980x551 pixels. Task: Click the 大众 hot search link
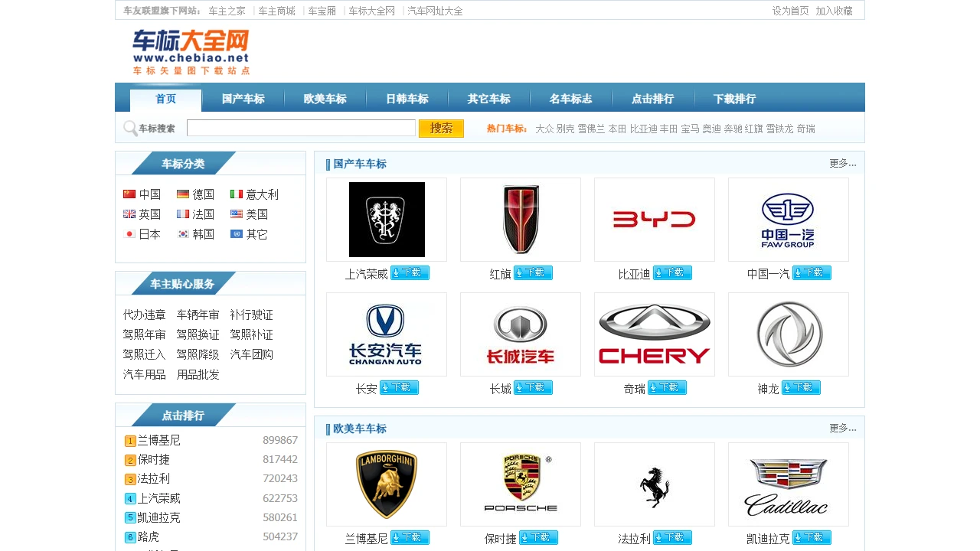pyautogui.click(x=544, y=128)
